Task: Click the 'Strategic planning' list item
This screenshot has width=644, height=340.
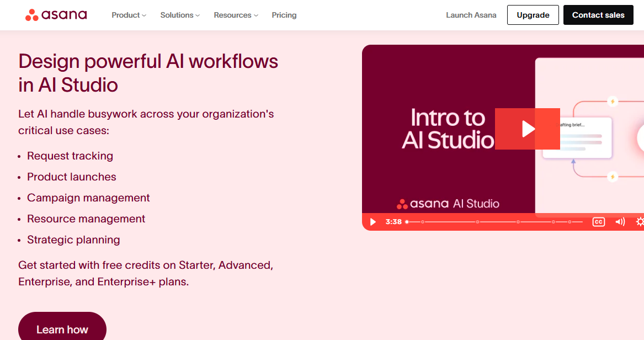Action: [73, 240]
